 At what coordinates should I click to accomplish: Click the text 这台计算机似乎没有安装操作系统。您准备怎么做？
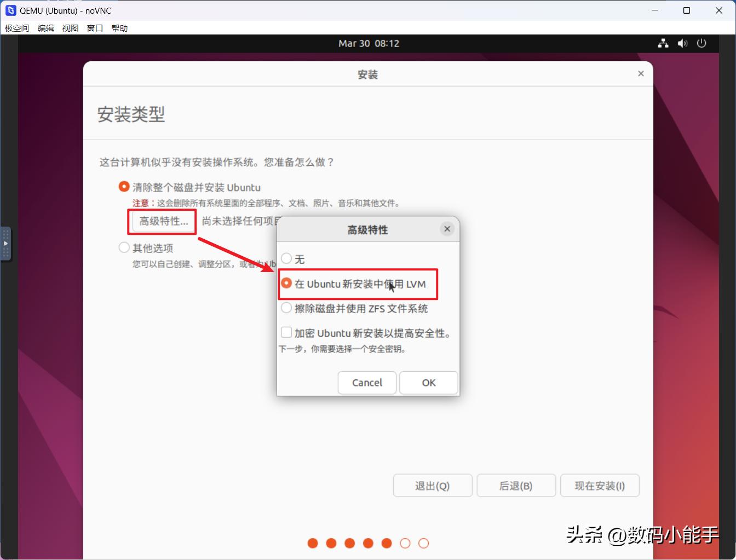(216, 162)
